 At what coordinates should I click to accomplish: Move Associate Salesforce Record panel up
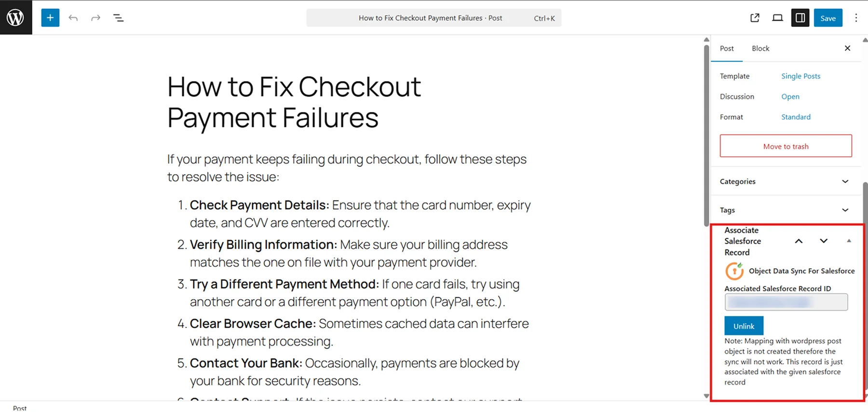coord(799,241)
